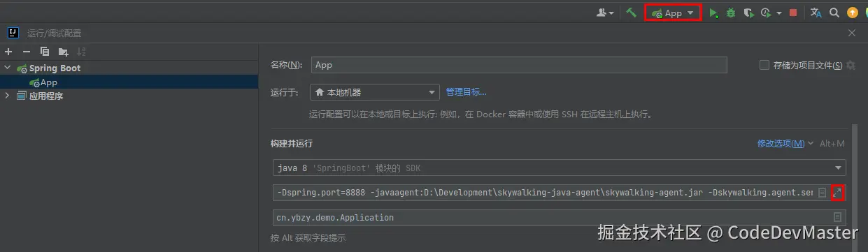Open the 本地机器 run target dropdown
Image resolution: width=868 pixels, height=252 pixels.
[x=375, y=92]
